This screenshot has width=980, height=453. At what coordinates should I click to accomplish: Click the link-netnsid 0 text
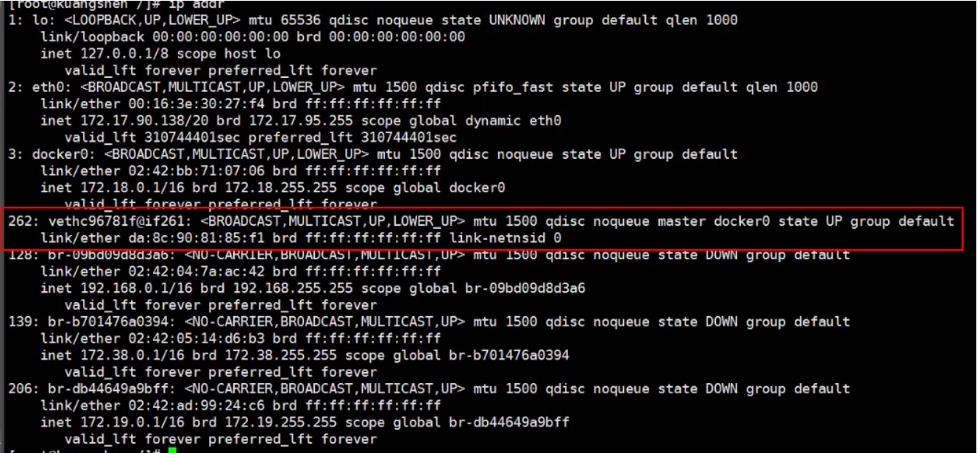tap(506, 238)
